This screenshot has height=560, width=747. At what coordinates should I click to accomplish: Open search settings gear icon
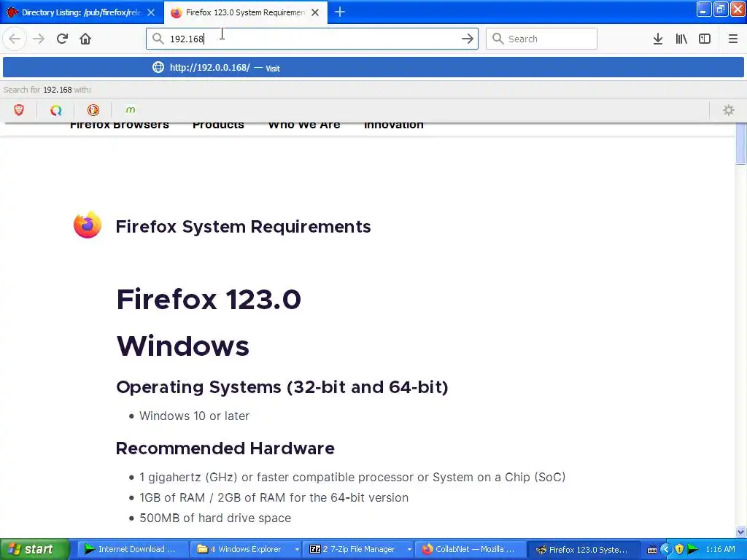tap(729, 110)
